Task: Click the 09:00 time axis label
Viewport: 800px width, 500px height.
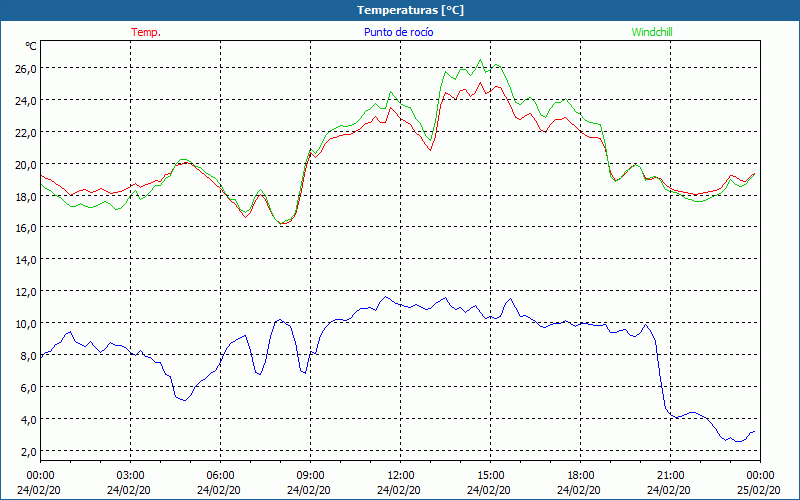Action: point(310,476)
